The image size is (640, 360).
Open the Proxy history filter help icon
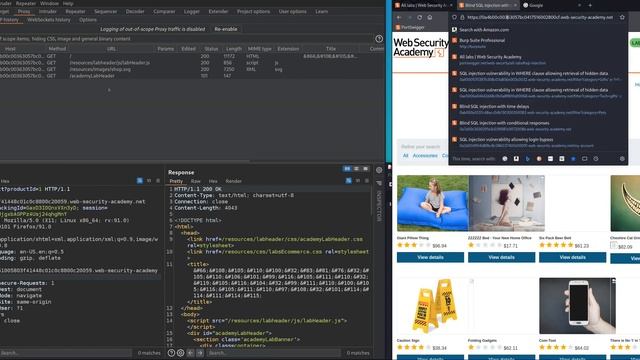(x=379, y=39)
